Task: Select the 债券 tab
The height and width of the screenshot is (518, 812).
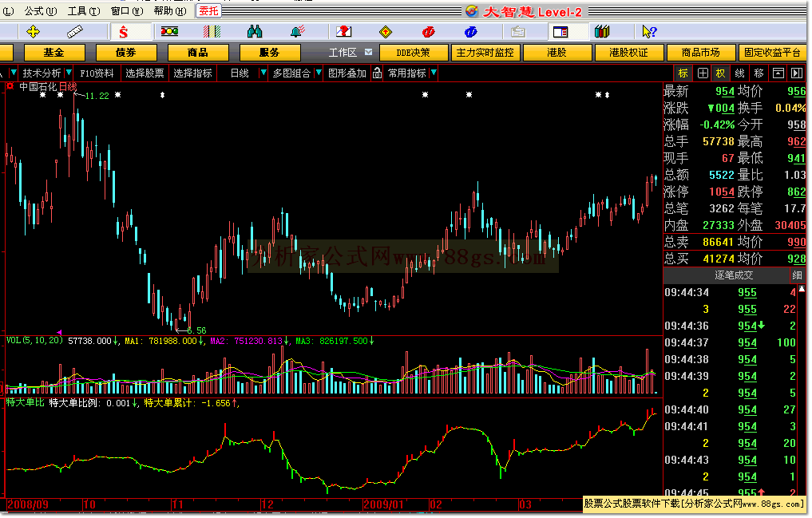Action: coord(126,53)
